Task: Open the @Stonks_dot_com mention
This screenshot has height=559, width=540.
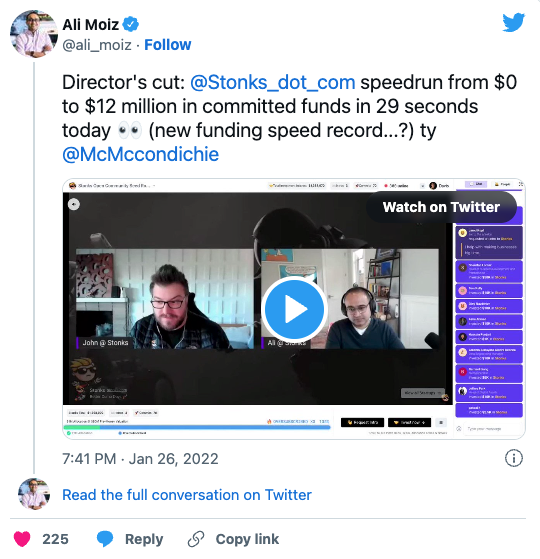Action: tap(273, 82)
